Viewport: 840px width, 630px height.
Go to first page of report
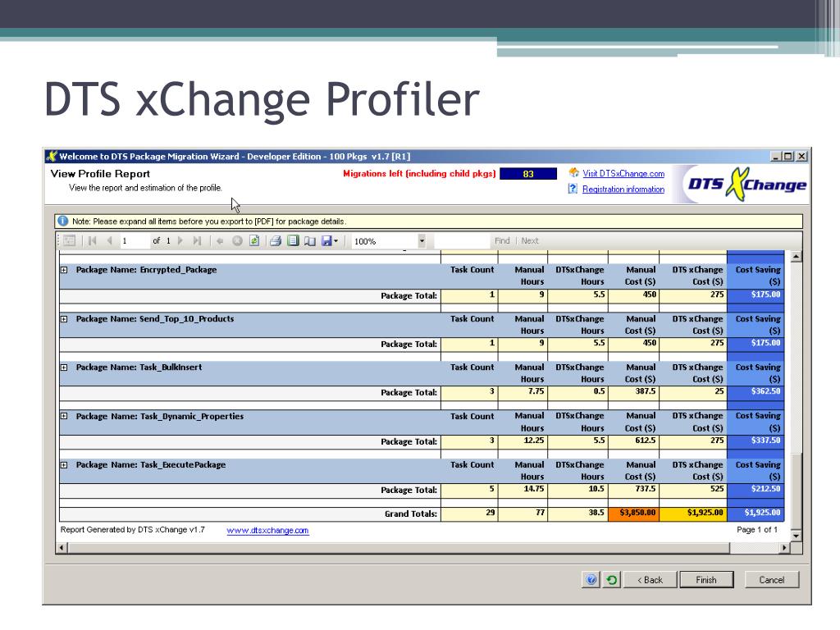coord(92,241)
